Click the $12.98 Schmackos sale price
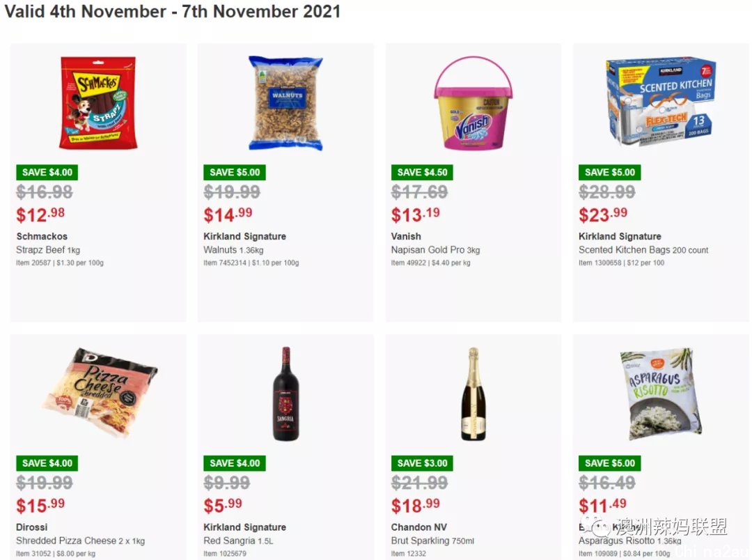 (x=40, y=215)
